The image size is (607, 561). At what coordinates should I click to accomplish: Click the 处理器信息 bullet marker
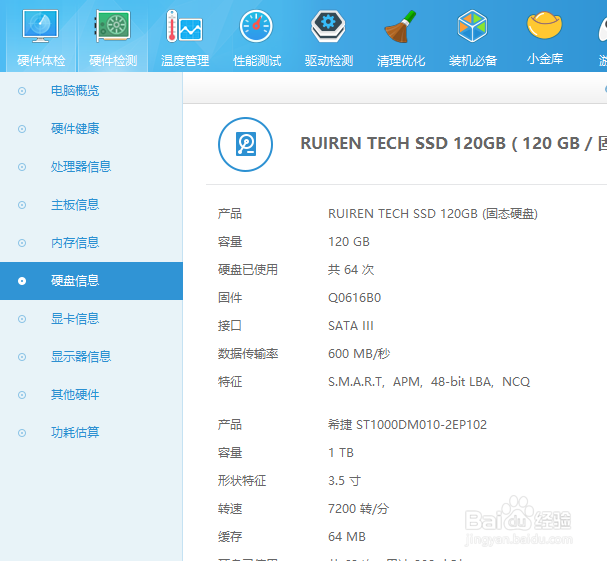point(22,167)
